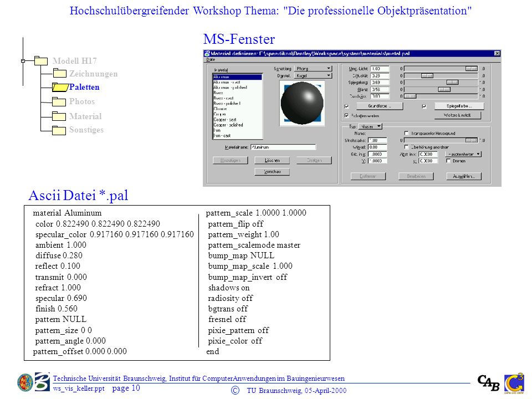Click the Auswählen button
The width and height of the screenshot is (532, 399).
[464, 176]
